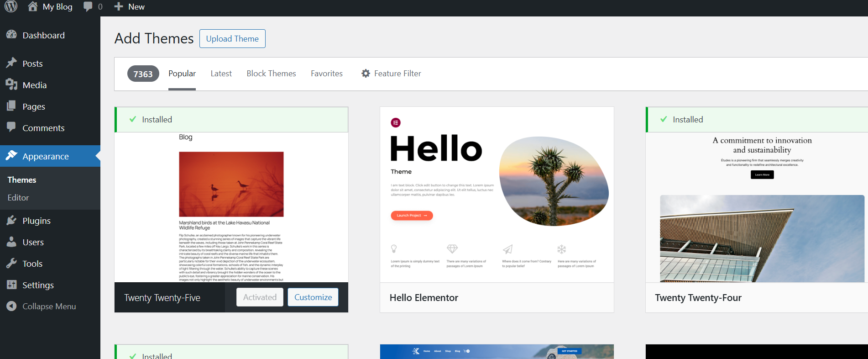Open the Dashboard menu item
868x359 pixels.
pos(50,35)
